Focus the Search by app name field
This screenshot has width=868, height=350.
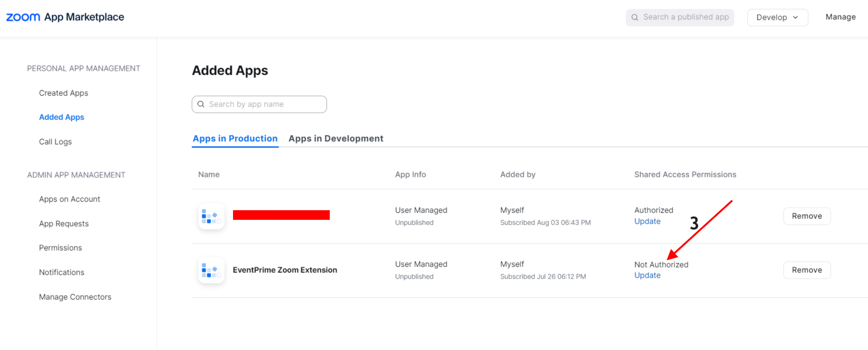[265, 104]
